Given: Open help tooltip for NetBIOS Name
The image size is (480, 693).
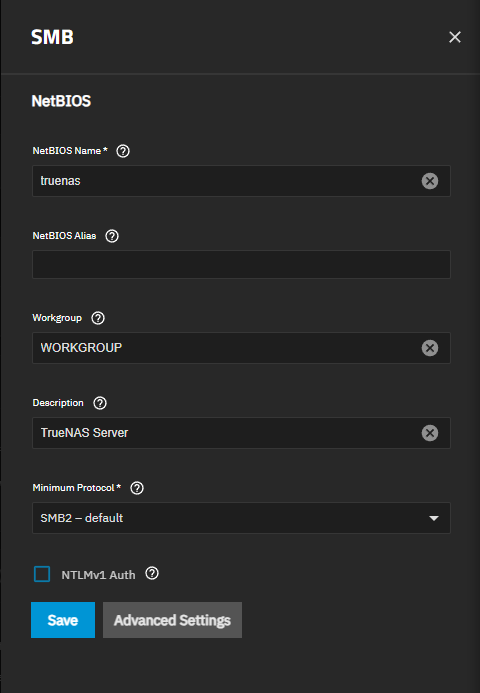Looking at the screenshot, I should coord(123,151).
